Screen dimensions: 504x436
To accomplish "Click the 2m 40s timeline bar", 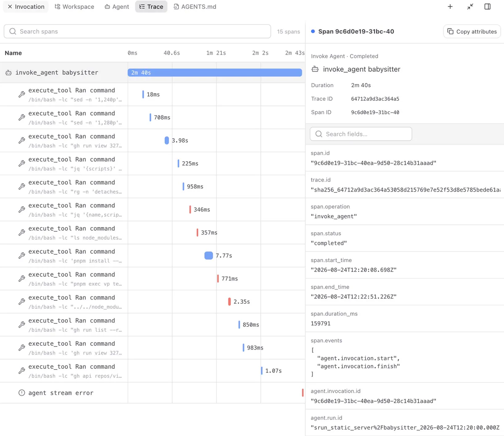I will pos(215,73).
